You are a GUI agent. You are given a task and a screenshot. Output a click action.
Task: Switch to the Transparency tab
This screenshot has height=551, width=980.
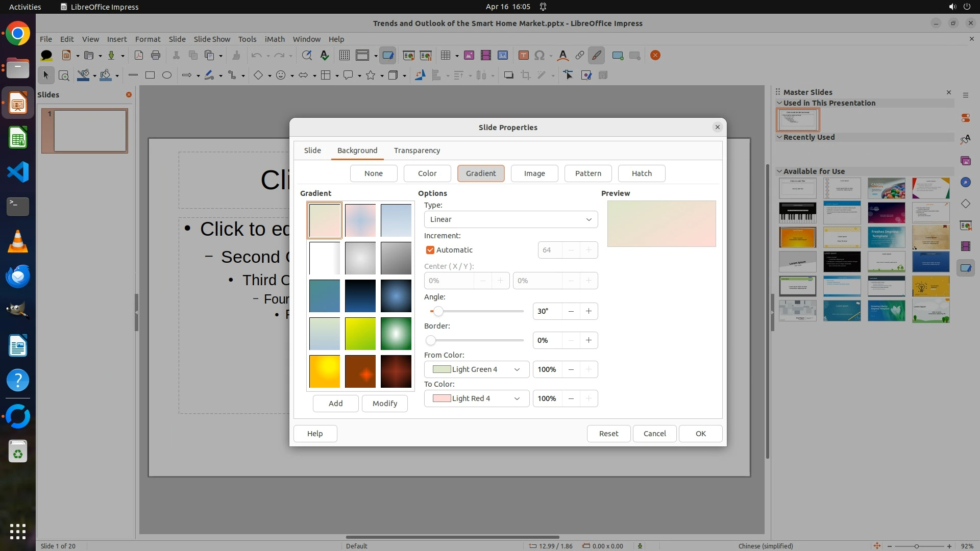pos(416,151)
